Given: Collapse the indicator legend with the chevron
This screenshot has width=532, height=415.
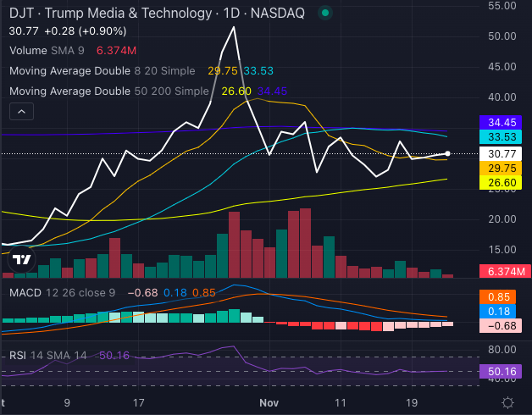Looking at the screenshot, I should [x=22, y=111].
